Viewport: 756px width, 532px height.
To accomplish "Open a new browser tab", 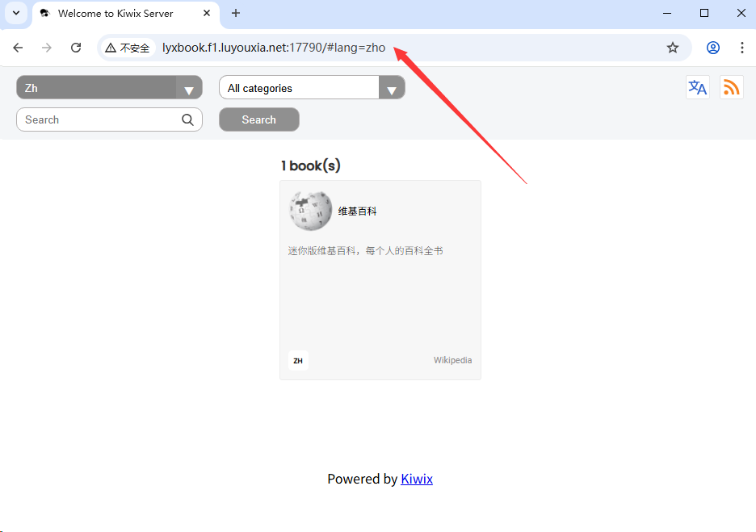I will 235,14.
